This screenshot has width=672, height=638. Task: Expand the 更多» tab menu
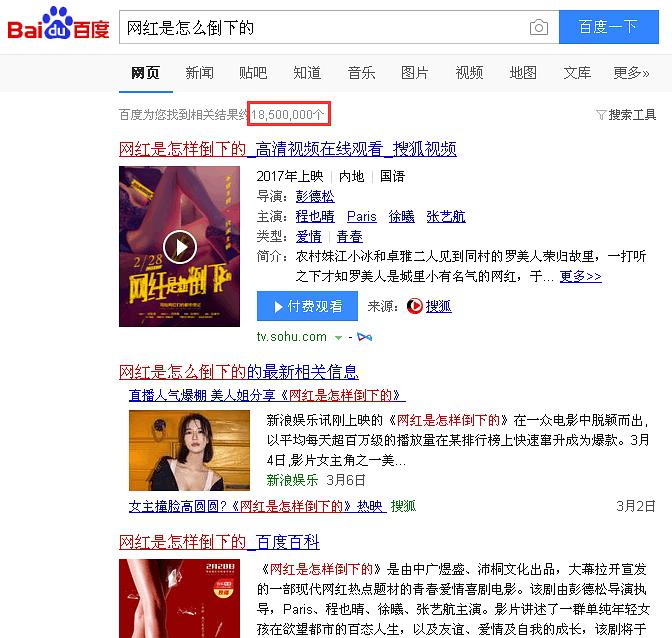[x=631, y=73]
